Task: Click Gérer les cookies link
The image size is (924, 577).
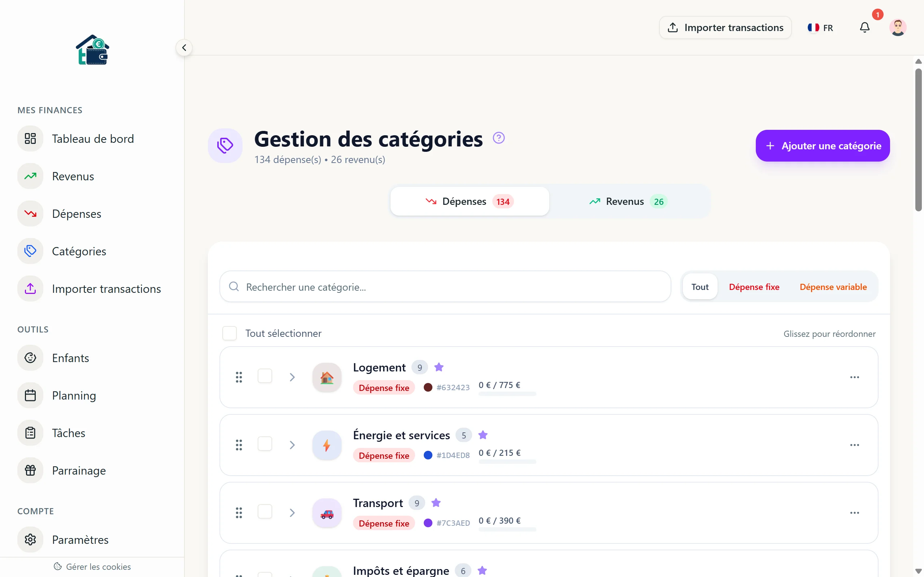Action: (x=92, y=567)
